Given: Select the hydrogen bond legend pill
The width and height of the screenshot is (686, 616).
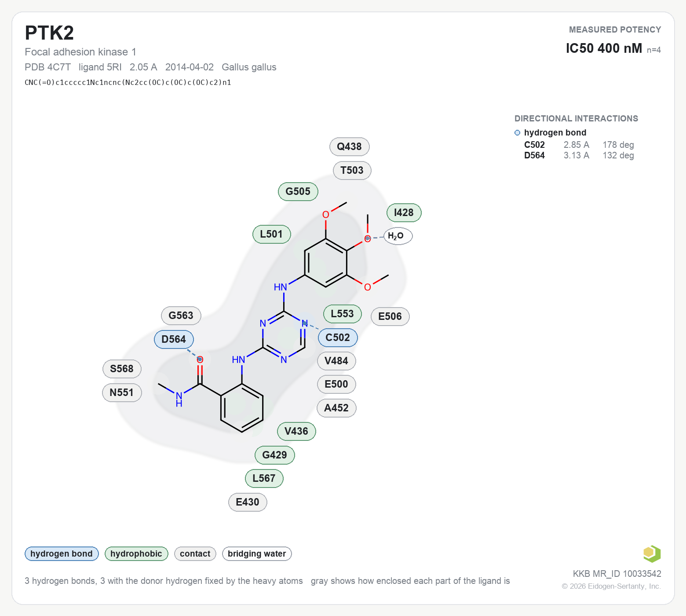Looking at the screenshot, I should coord(62,554).
